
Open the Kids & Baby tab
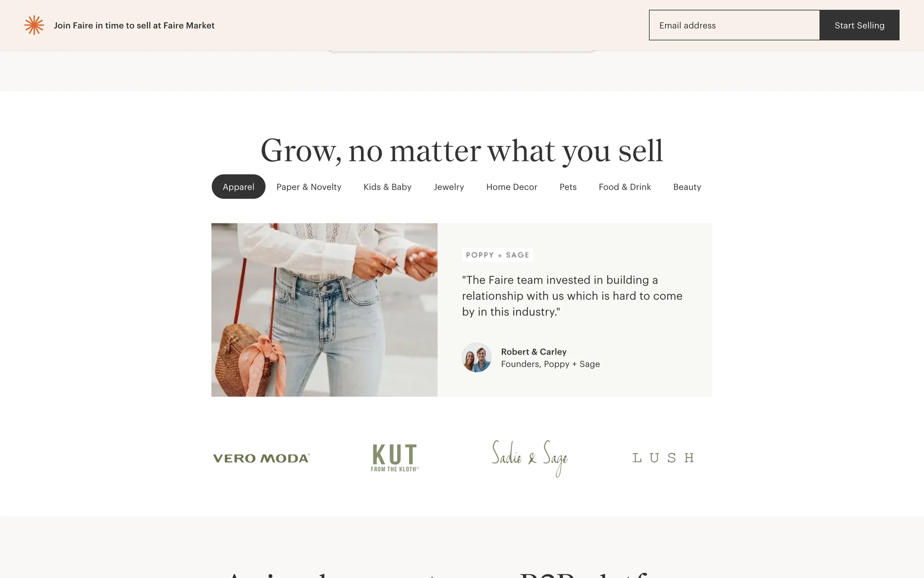point(387,187)
